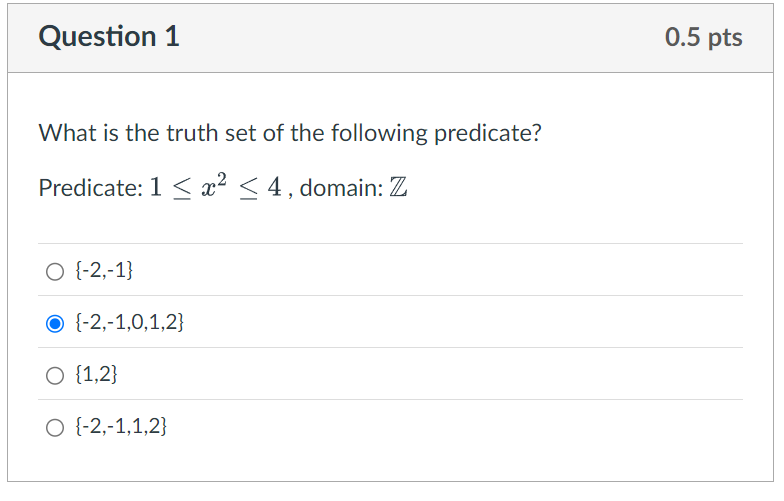Click the empty gray question header bar
784x501 pixels.
coord(420,38)
